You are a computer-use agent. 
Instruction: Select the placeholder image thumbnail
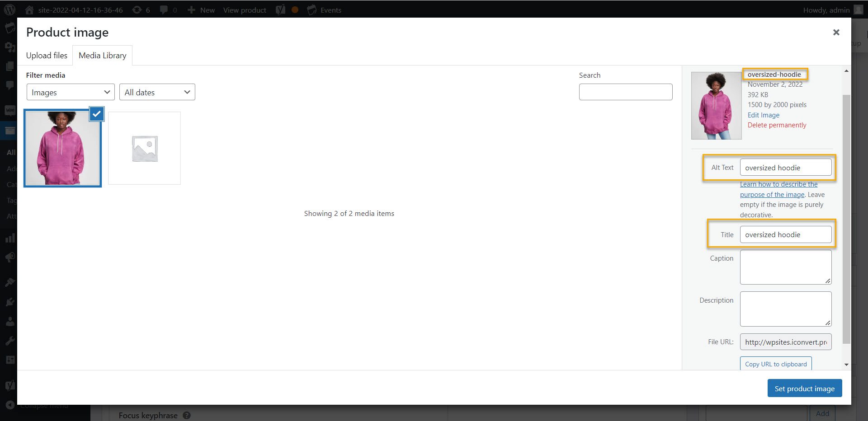pyautogui.click(x=144, y=148)
